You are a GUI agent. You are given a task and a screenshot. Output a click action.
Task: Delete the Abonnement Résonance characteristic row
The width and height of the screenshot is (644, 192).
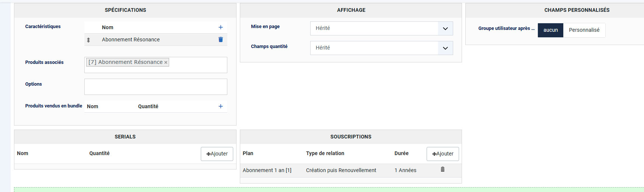221,40
